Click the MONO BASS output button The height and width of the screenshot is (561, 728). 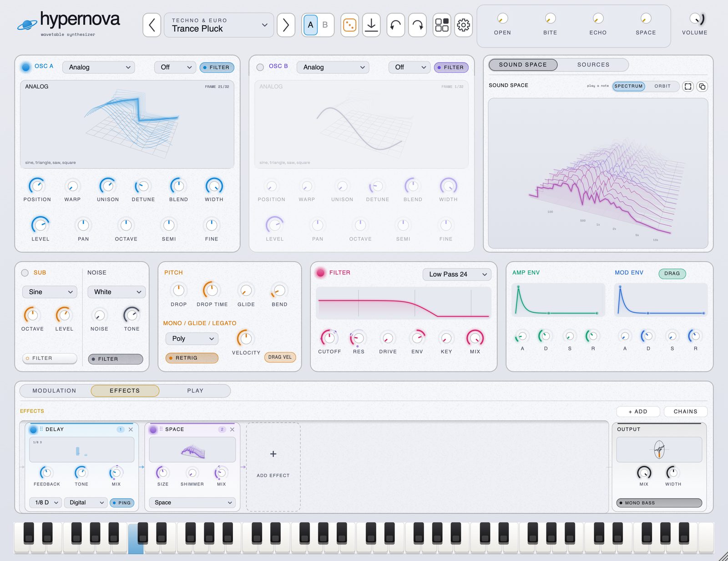pyautogui.click(x=659, y=503)
